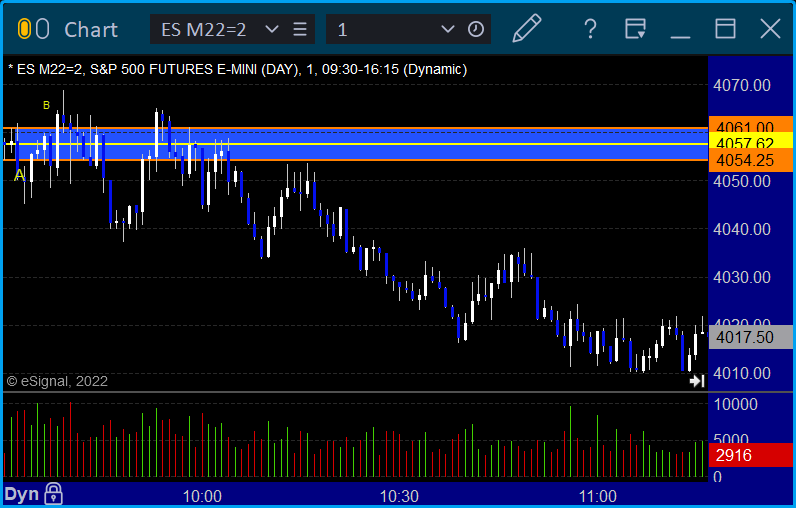The height and width of the screenshot is (508, 796).
Task: Click the yellow A marker on chart
Action: pos(19,175)
